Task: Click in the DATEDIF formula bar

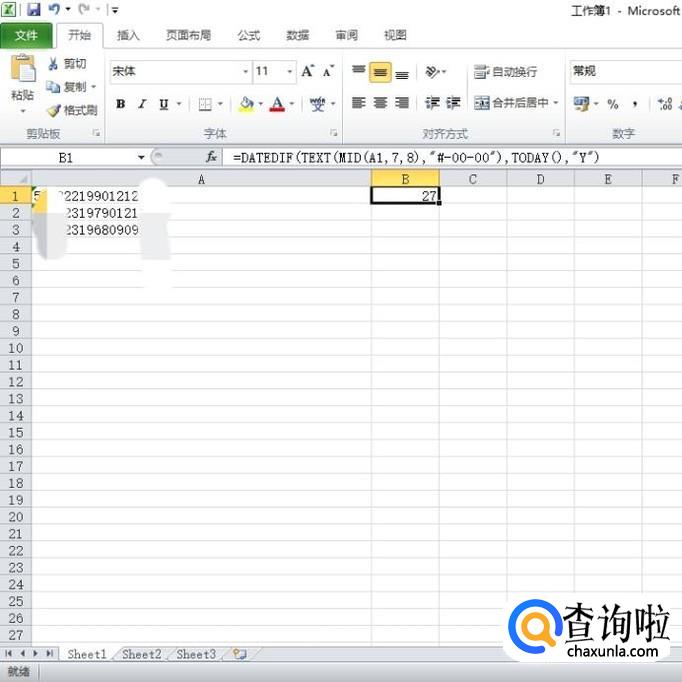Action: (452, 157)
